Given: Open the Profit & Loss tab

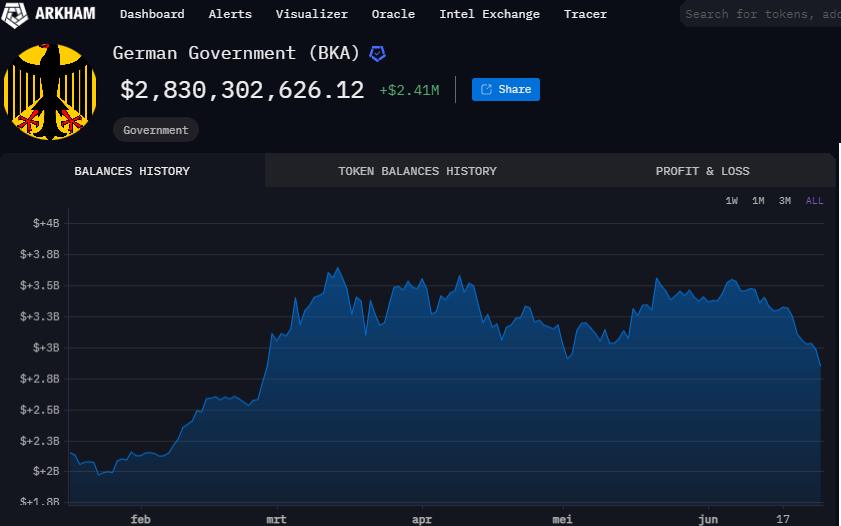Looking at the screenshot, I should point(702,171).
